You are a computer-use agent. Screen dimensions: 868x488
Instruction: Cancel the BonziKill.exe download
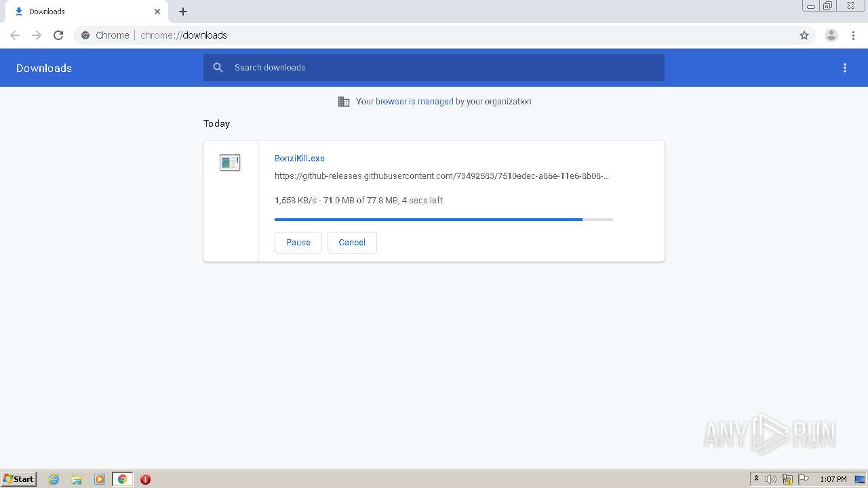click(352, 243)
